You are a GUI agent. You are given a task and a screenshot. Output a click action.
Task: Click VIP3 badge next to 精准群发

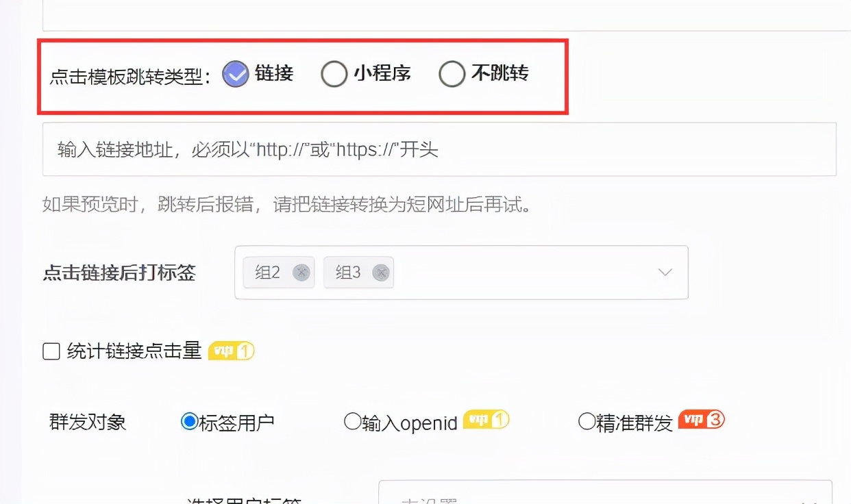[702, 420]
